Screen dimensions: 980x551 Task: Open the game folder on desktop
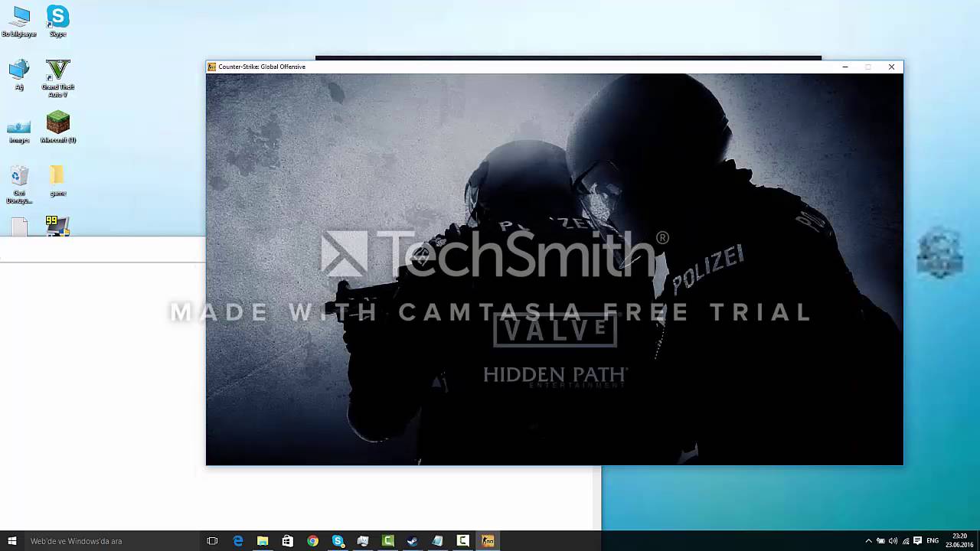point(57,181)
